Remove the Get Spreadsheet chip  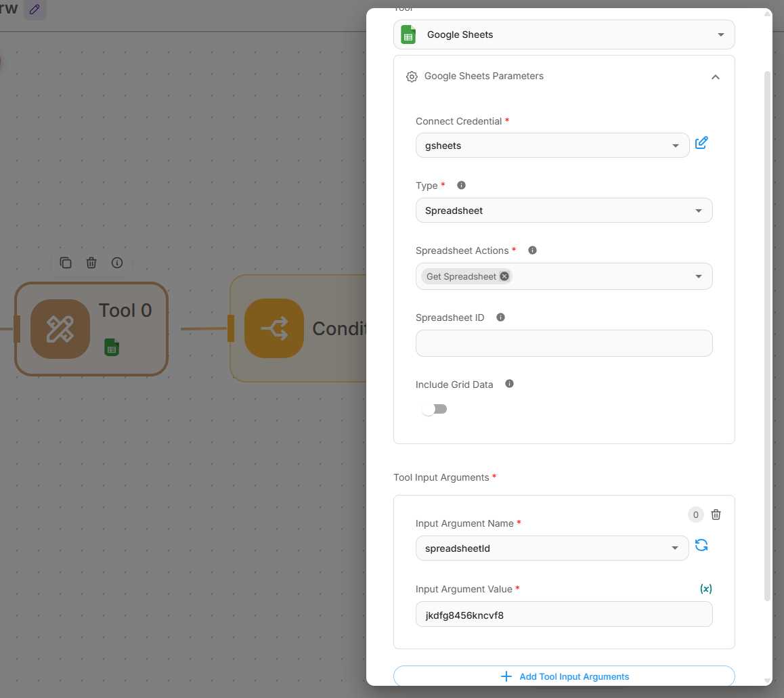tap(504, 276)
